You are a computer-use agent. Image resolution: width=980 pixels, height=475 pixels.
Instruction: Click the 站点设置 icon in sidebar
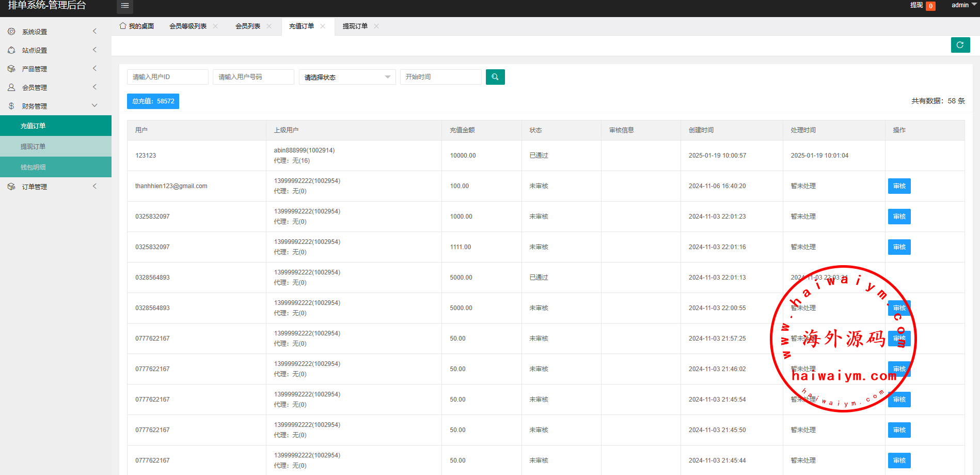coord(11,50)
